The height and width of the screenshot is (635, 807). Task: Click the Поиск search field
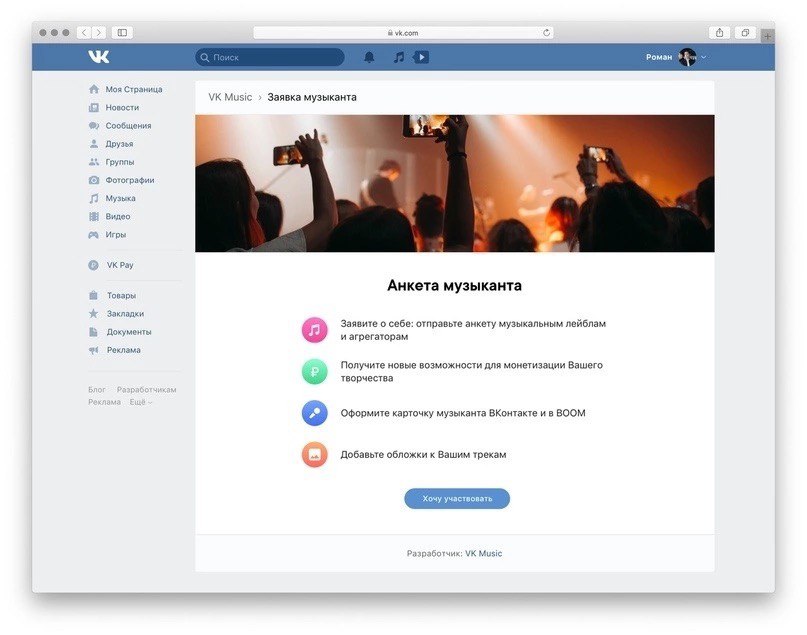[x=270, y=57]
